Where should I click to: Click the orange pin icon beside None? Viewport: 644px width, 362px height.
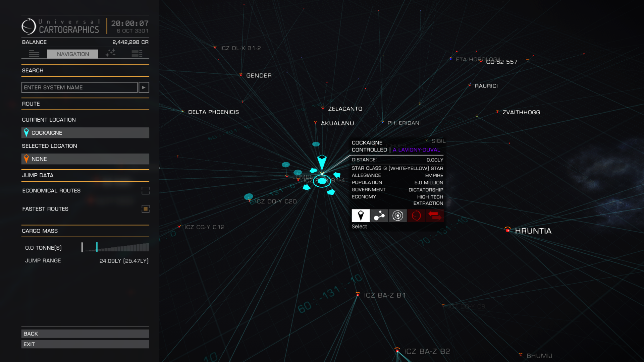click(x=26, y=159)
